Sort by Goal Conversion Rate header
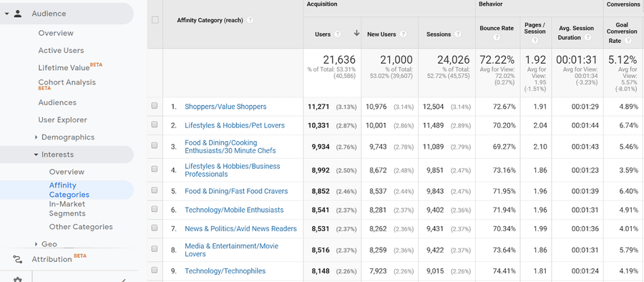644x282 pixels. [x=622, y=33]
